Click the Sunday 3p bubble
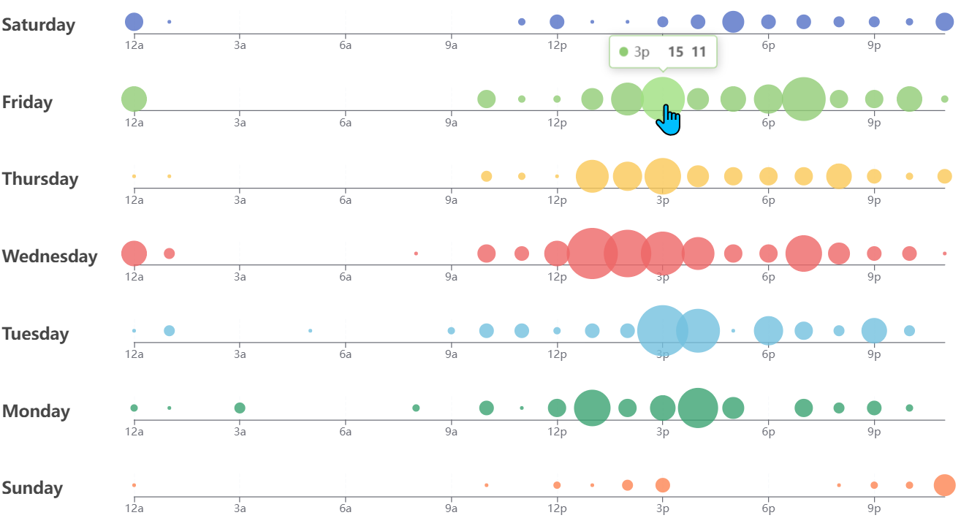 (x=662, y=485)
